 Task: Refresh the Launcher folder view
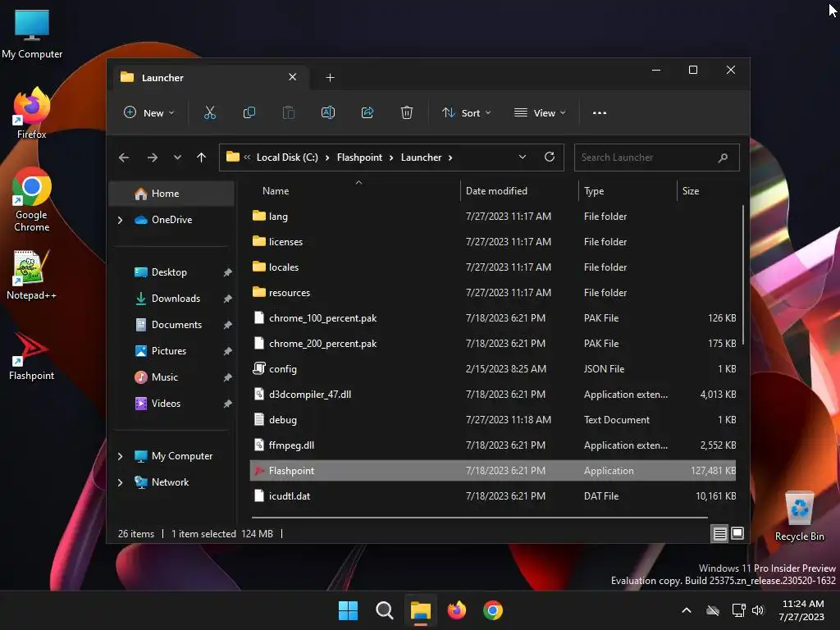549,157
